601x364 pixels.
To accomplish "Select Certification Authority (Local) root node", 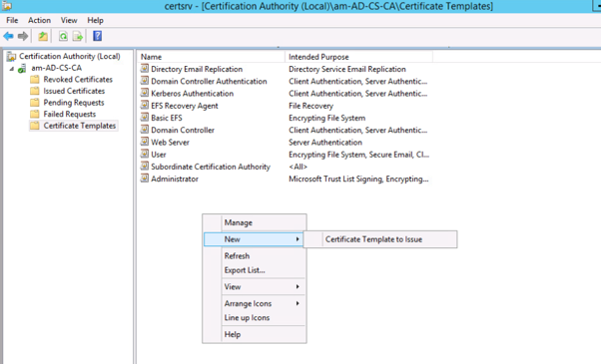I will coord(69,56).
